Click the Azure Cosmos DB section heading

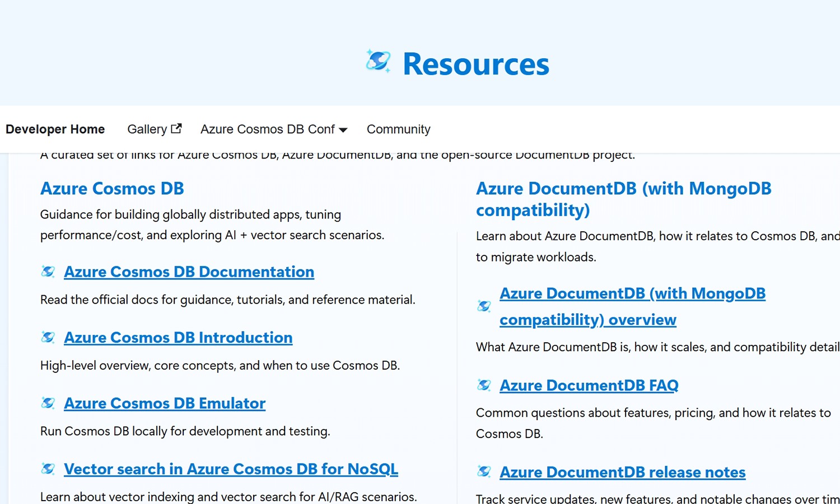112,188
